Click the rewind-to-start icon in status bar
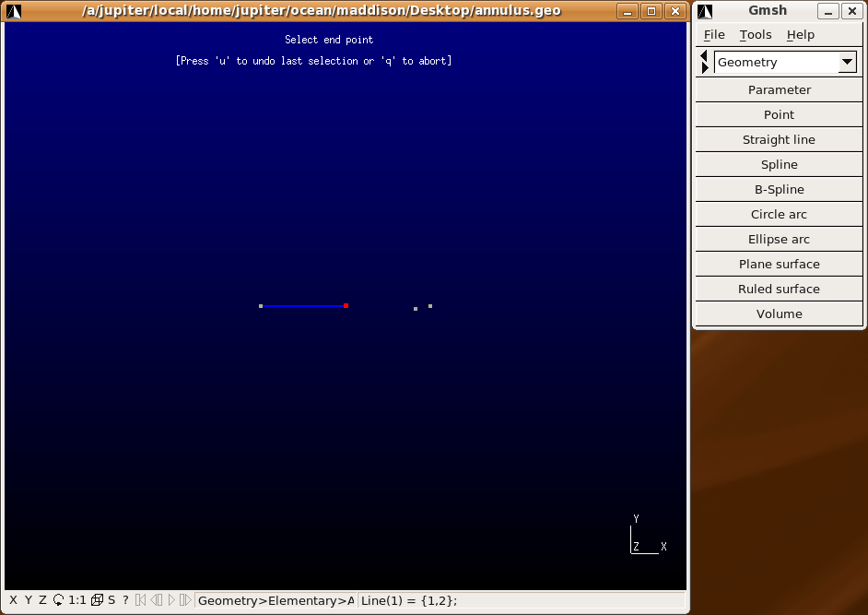This screenshot has width=868, height=615. pos(141,600)
